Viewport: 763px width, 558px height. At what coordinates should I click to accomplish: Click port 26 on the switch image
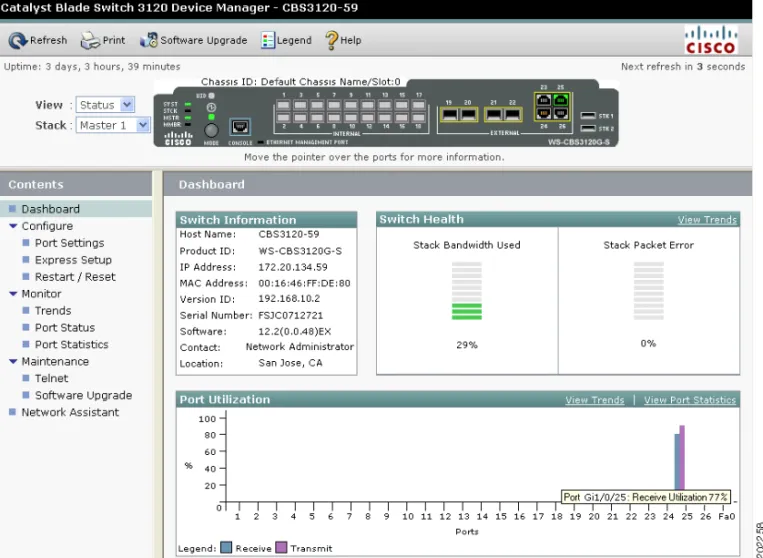click(561, 113)
